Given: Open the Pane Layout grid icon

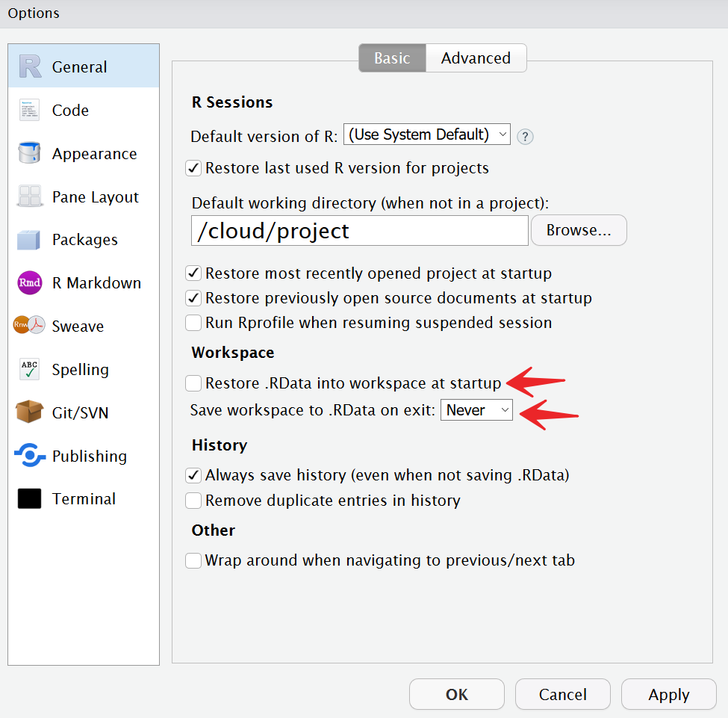Looking at the screenshot, I should 30,196.
